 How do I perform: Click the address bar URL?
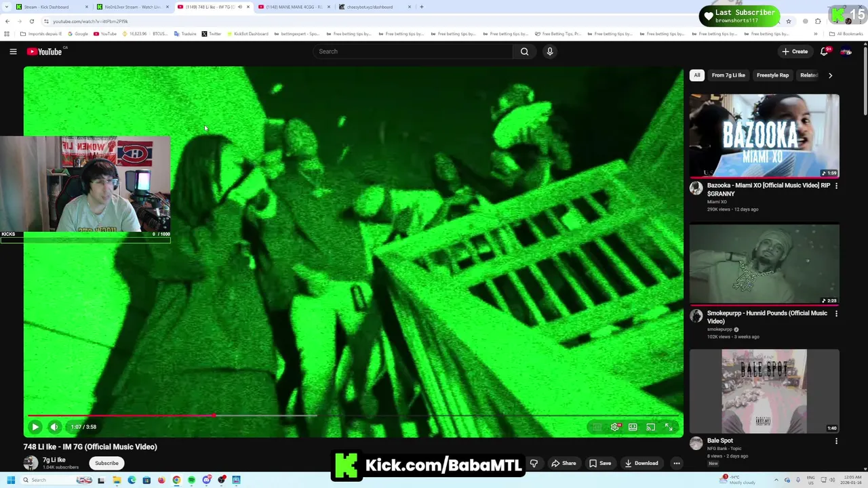point(90,21)
